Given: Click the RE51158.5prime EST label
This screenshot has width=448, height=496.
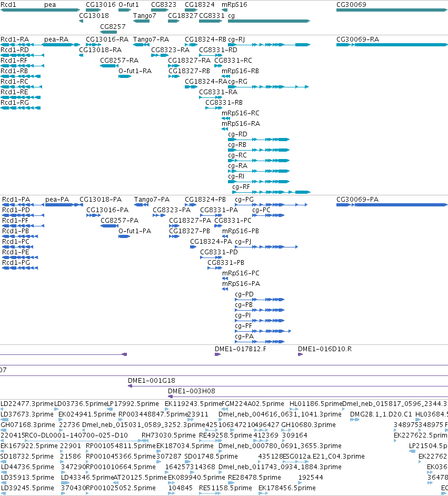Looking at the screenshot, I should coord(226,488).
